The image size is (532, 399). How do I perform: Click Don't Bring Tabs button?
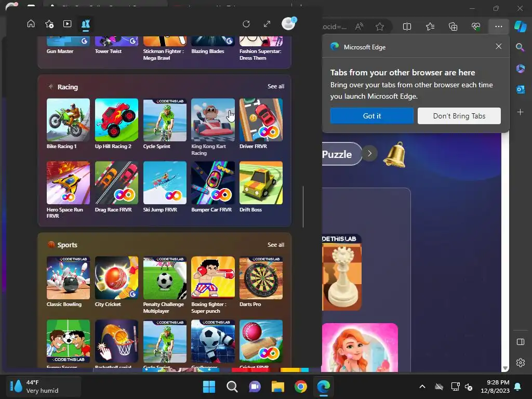[x=459, y=116]
